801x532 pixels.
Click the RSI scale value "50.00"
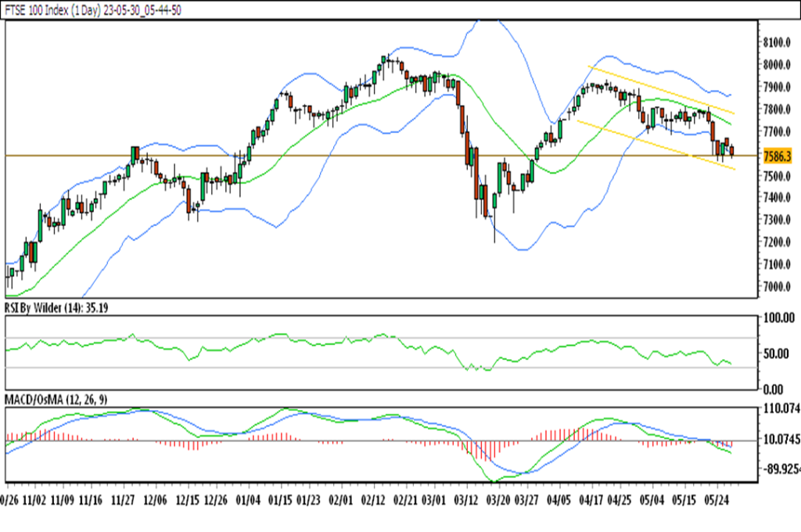[777, 354]
